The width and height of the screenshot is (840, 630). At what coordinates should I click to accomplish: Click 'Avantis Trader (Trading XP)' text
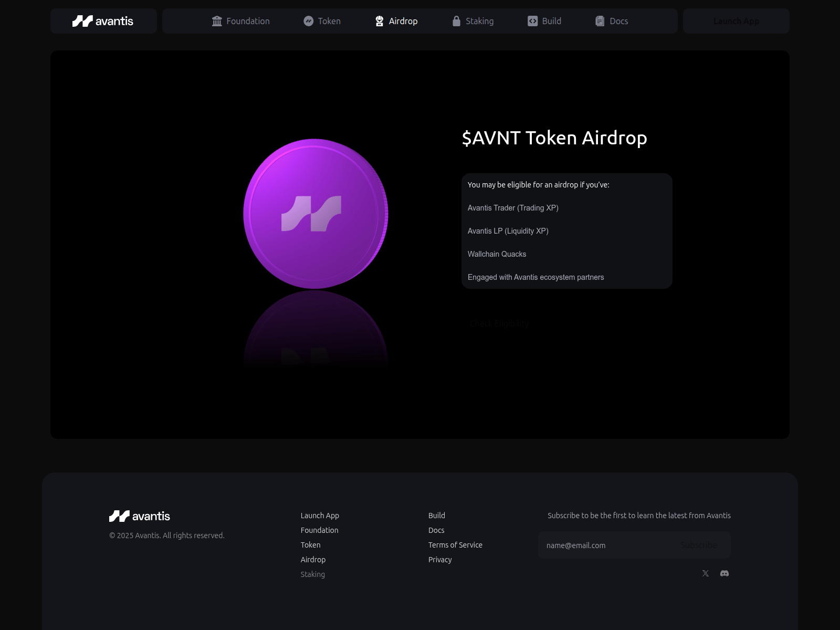click(x=513, y=208)
